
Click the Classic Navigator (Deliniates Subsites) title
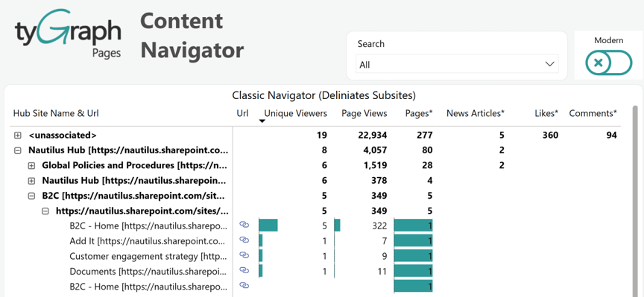324,95
